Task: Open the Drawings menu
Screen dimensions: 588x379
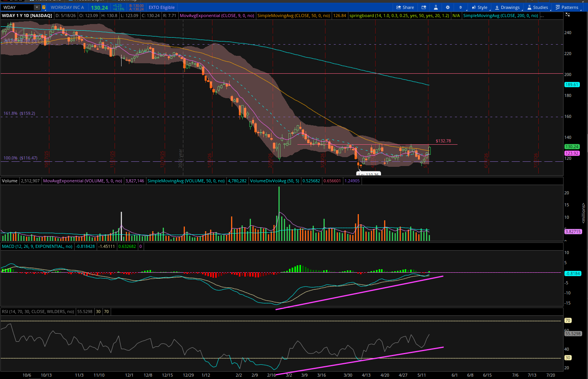Action: click(507, 7)
